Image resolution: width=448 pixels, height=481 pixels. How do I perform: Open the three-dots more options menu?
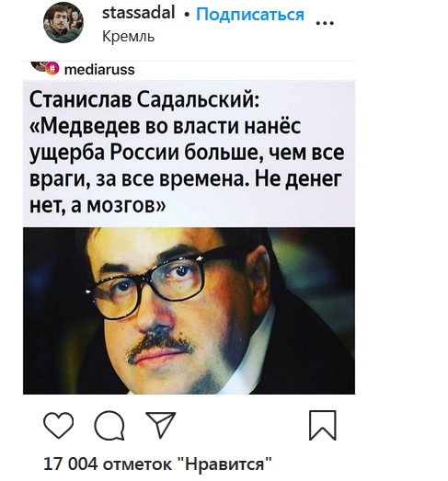tap(325, 23)
